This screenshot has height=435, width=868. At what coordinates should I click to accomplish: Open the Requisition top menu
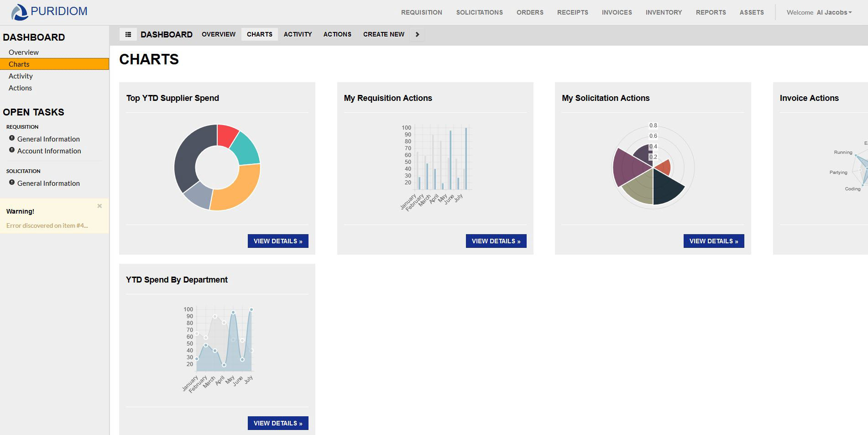[422, 12]
